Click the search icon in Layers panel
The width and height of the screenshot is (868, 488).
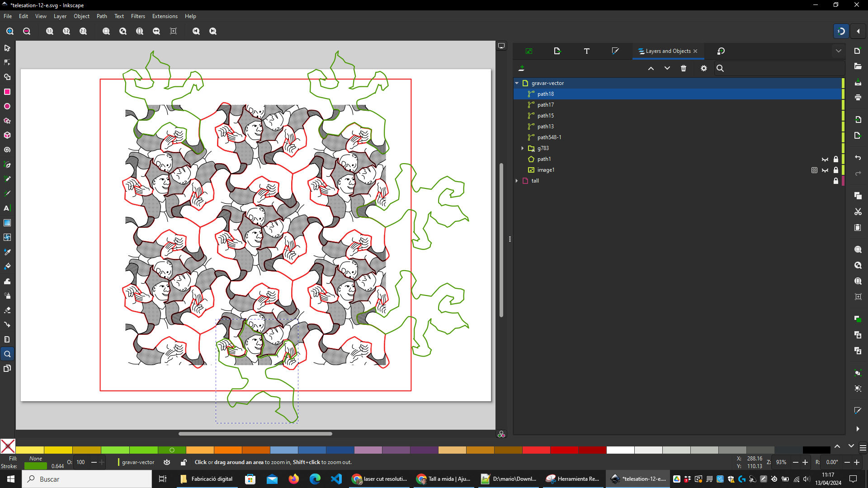[721, 68]
